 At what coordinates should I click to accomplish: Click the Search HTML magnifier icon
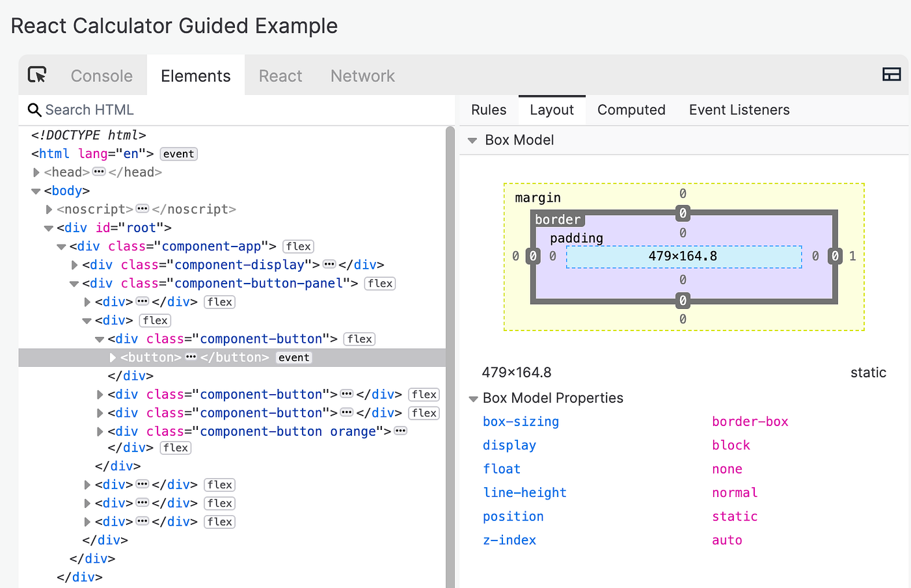(34, 110)
